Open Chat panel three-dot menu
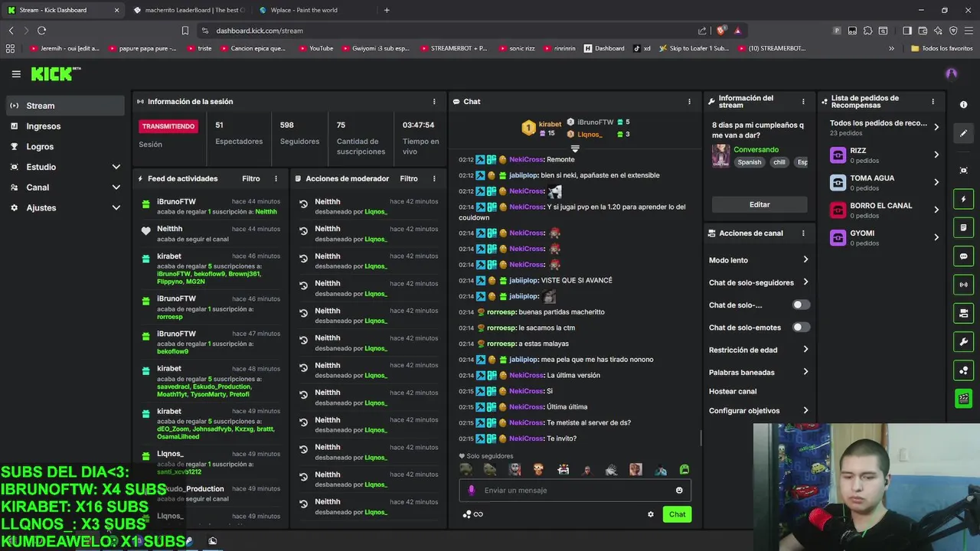The image size is (980, 551). (689, 101)
